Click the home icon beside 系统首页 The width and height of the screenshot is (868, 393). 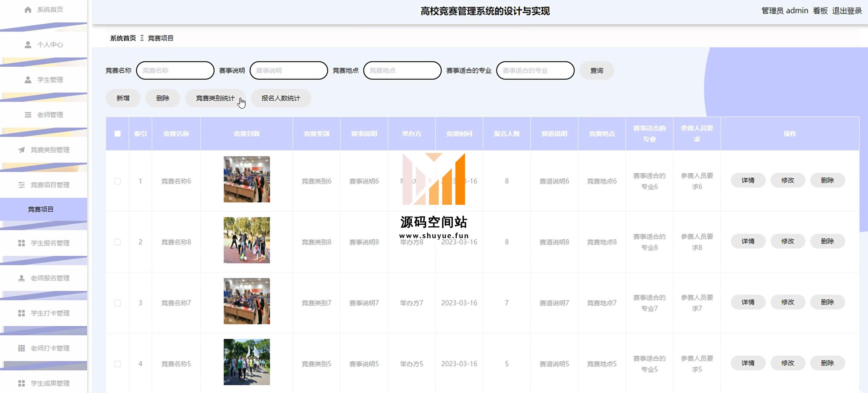(x=28, y=10)
